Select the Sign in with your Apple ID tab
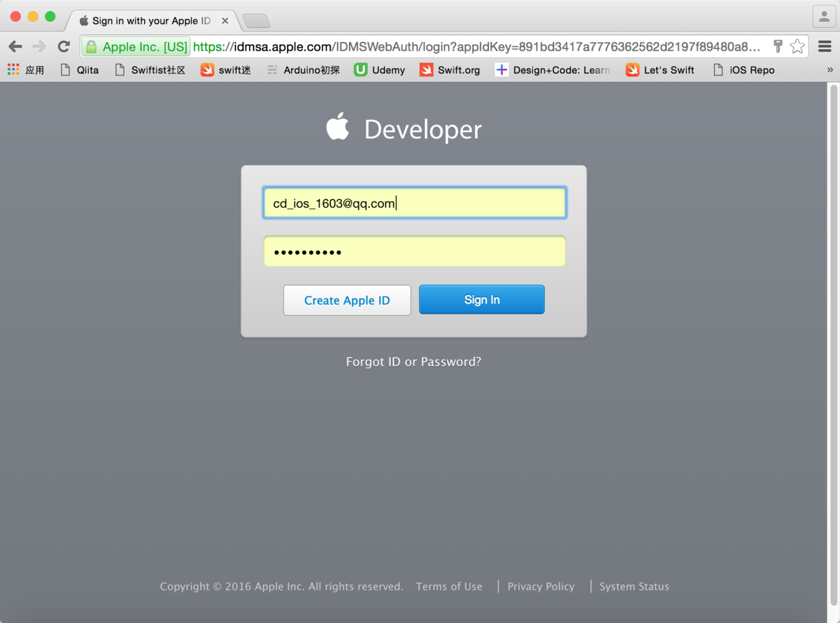840x623 pixels. click(152, 21)
